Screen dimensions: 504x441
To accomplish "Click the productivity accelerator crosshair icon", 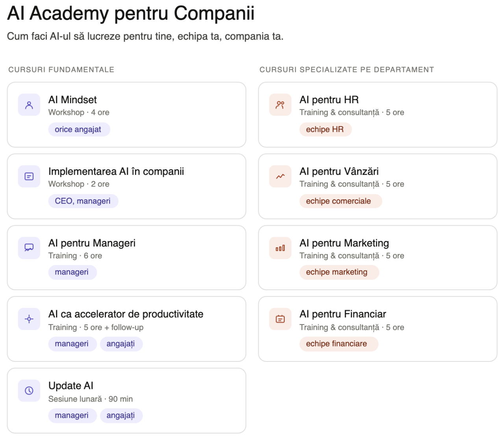I will tap(29, 319).
